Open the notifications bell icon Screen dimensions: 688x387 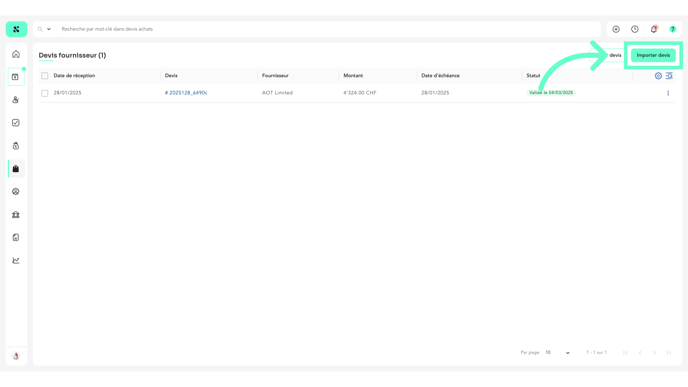654,29
